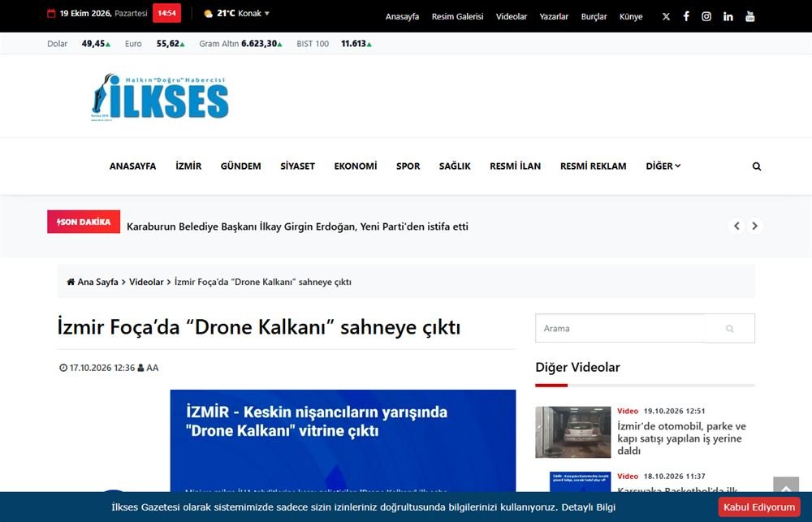
Task: Click the magnifier search icon in main navigation
Action: coord(757,166)
